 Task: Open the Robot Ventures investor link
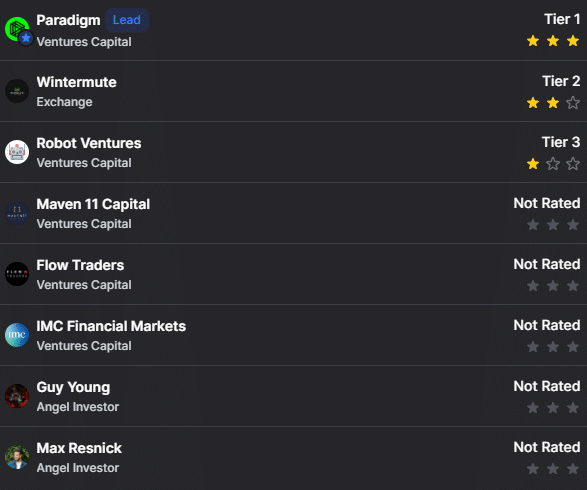(x=89, y=143)
